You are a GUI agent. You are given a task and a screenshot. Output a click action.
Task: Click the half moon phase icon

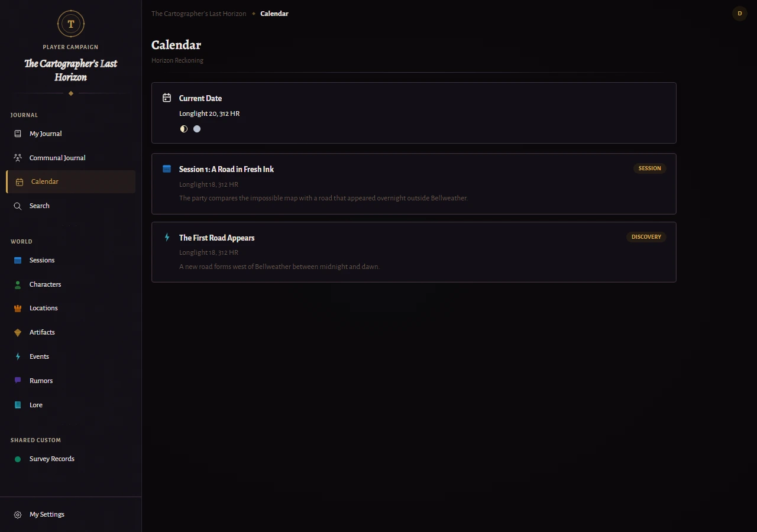[x=184, y=129]
